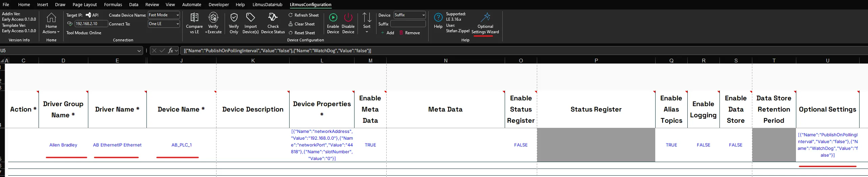Screen dimensions: 868x177
Task: Switch to Insert ribbon tab
Action: tap(43, 4)
